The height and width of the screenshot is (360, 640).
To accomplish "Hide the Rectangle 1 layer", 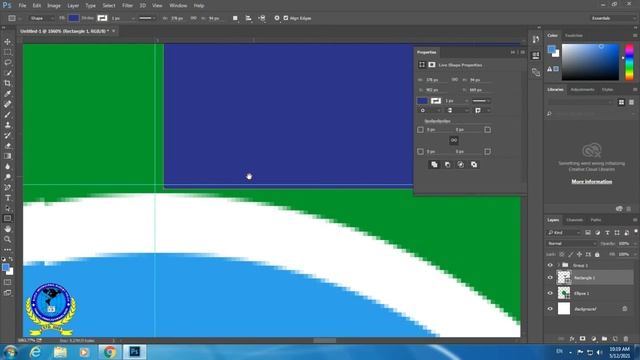I will pos(550,278).
